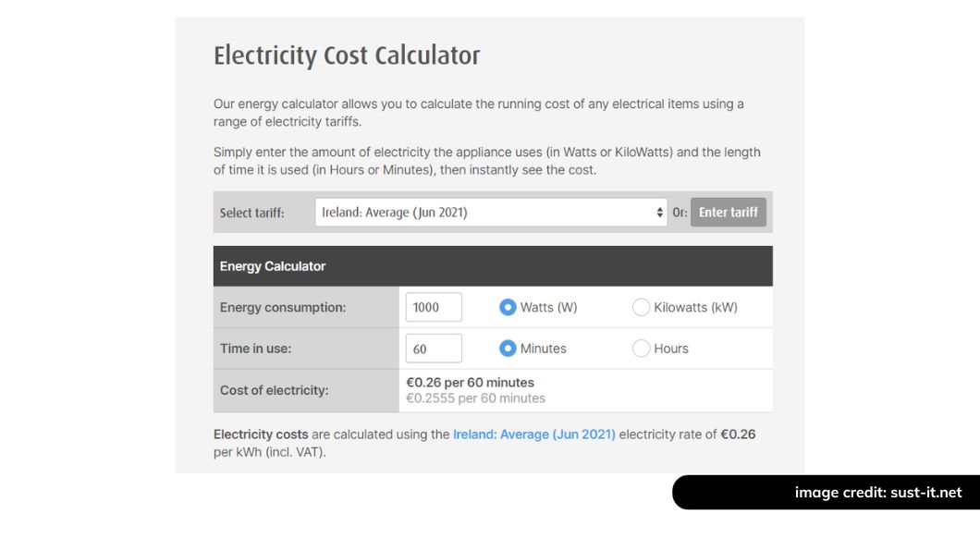Screen dimensions: 980x551
Task: Click the image credit sust-it.net badge
Action: point(827,492)
